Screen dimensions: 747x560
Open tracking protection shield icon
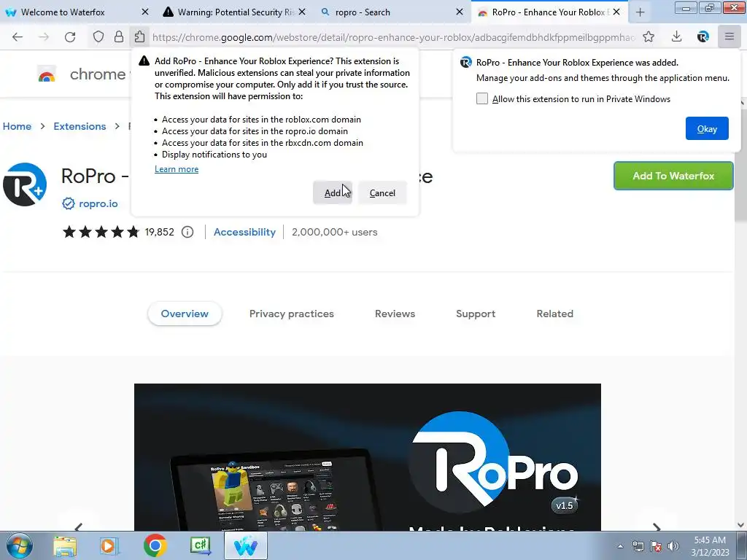coord(98,36)
